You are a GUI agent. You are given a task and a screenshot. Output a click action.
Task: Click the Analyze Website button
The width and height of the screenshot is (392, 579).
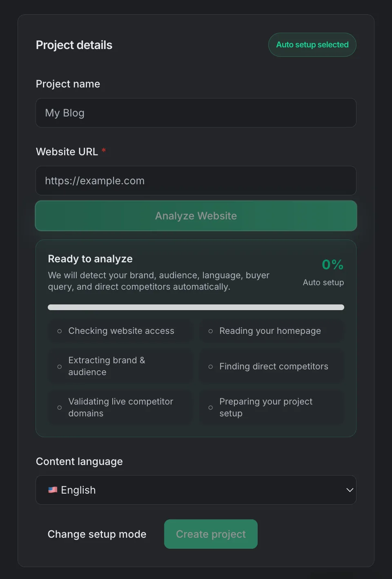(196, 216)
